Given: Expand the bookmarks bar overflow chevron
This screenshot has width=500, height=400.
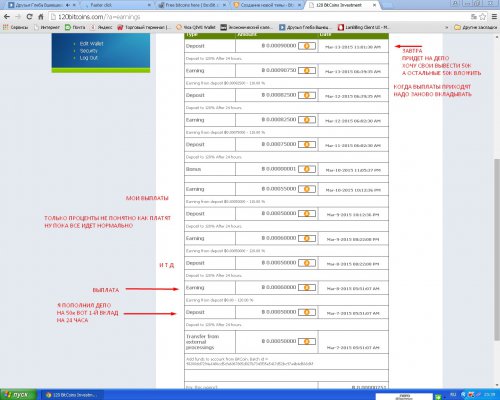Looking at the screenshot, I should pos(447,27).
